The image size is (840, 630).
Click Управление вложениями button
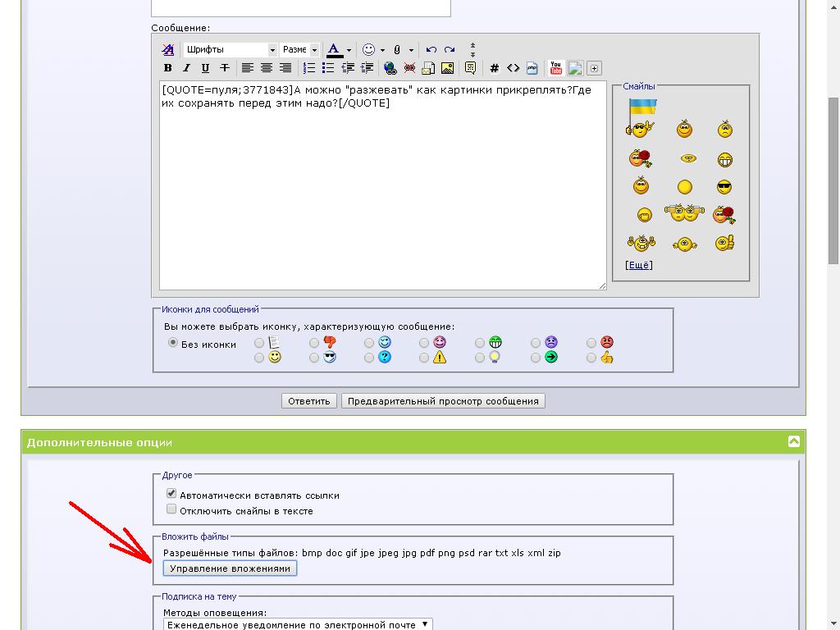[230, 568]
